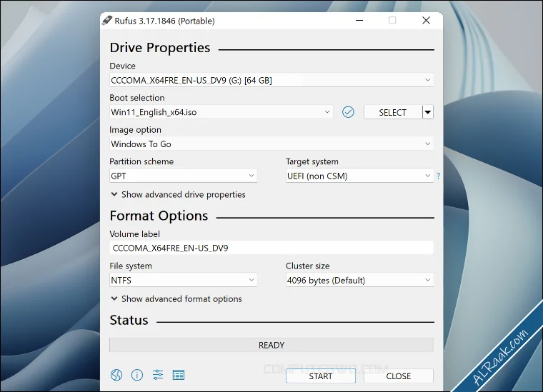
Task: Click the Boot selection label
Action: tap(137, 98)
